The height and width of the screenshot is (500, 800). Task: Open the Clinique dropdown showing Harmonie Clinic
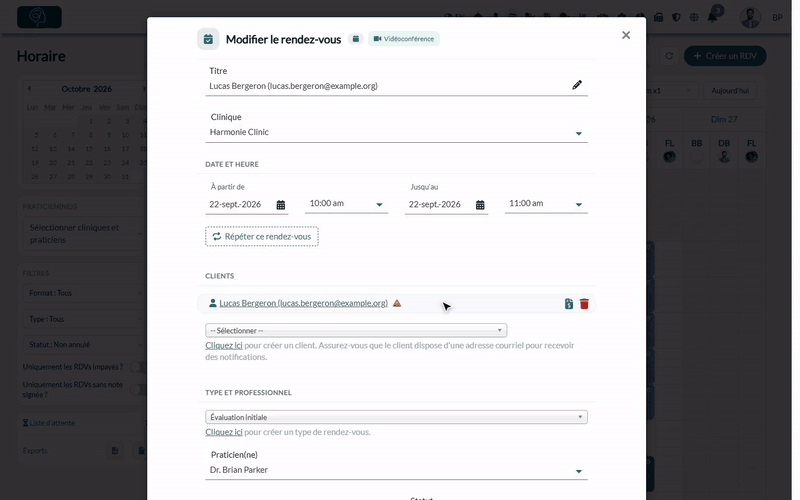point(396,132)
